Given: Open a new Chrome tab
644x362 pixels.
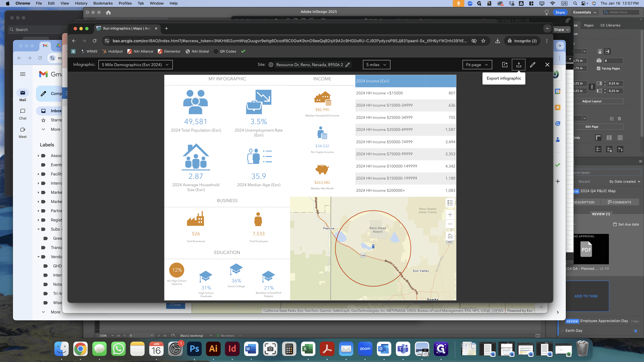Looking at the screenshot, I should [x=166, y=28].
